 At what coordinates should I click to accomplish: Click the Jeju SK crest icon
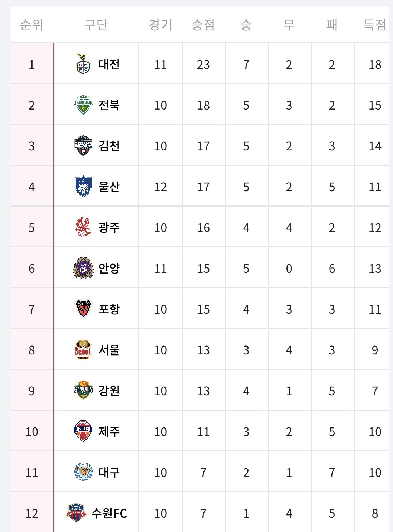click(x=83, y=431)
